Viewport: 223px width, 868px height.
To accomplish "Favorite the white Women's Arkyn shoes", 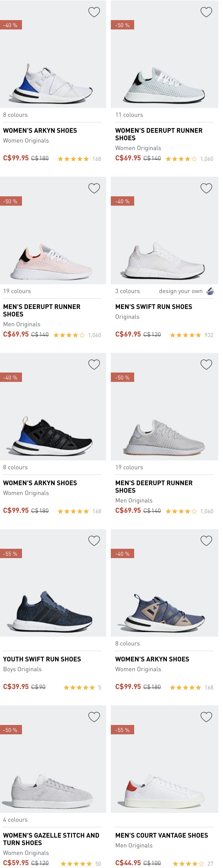I will point(94,12).
